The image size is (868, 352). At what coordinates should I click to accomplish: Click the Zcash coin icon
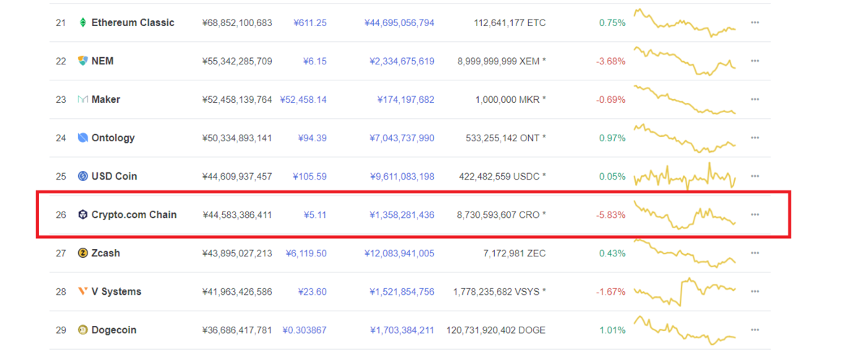coord(82,253)
